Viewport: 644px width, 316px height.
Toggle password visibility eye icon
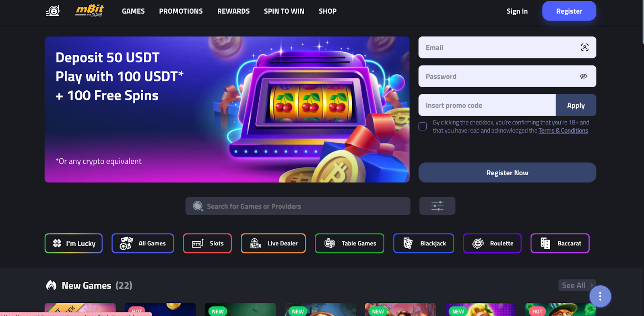click(x=584, y=76)
